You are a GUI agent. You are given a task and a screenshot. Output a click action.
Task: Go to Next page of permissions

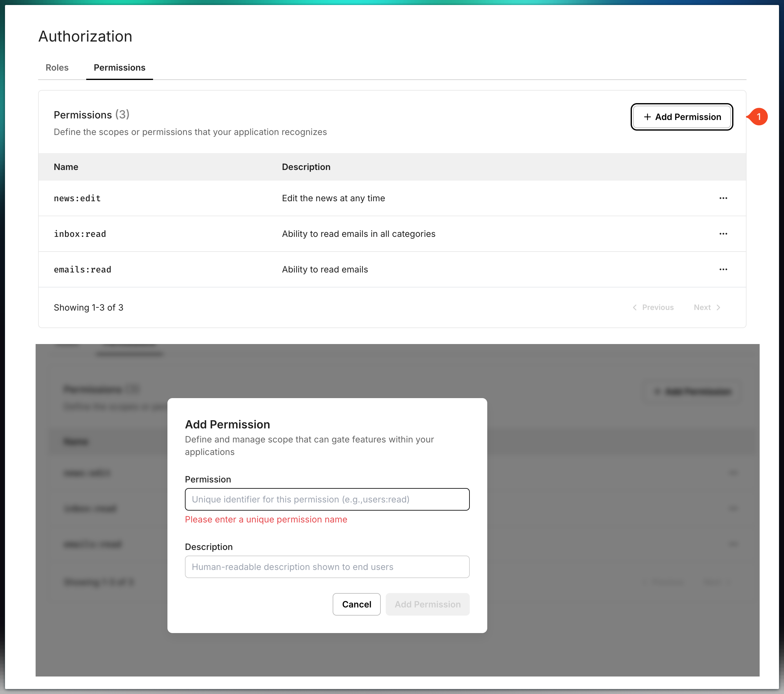(x=702, y=307)
